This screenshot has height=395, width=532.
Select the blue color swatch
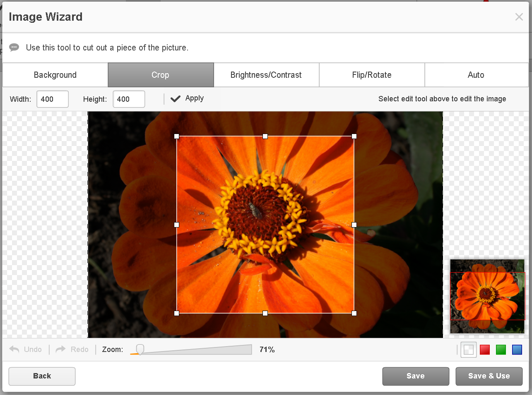click(x=517, y=349)
